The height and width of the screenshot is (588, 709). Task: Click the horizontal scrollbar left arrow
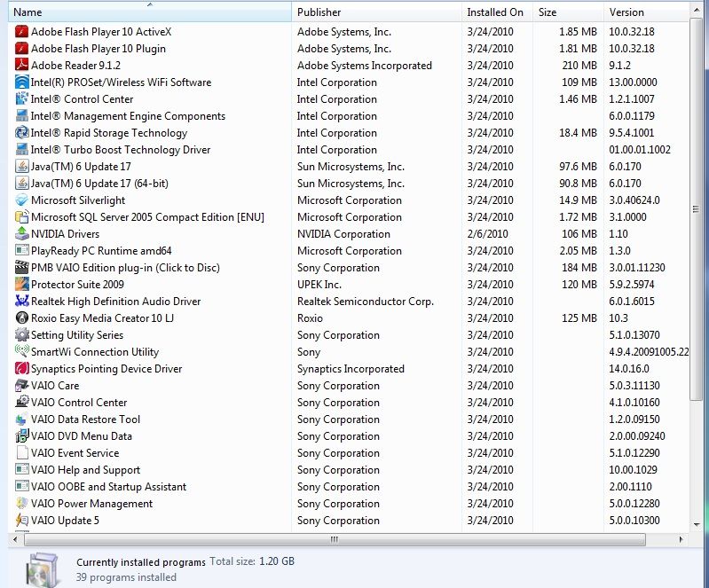coord(15,539)
